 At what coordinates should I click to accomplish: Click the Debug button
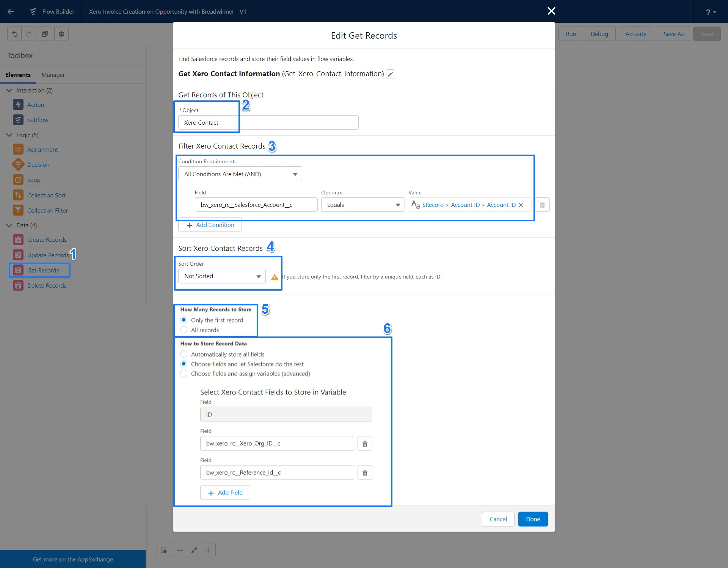coord(599,34)
